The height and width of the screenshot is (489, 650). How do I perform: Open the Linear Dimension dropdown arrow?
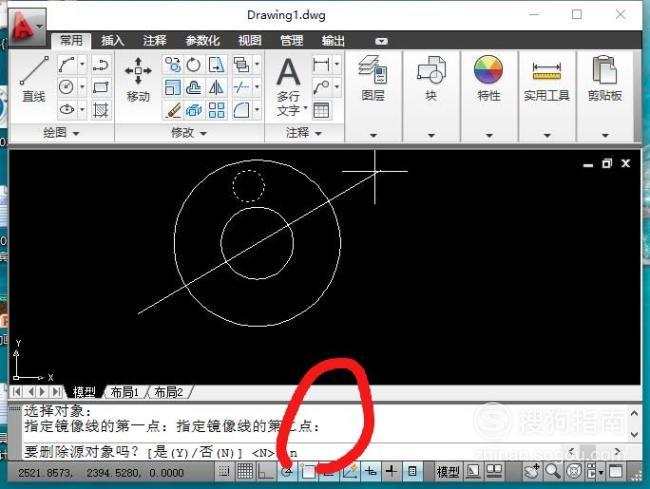pos(337,64)
